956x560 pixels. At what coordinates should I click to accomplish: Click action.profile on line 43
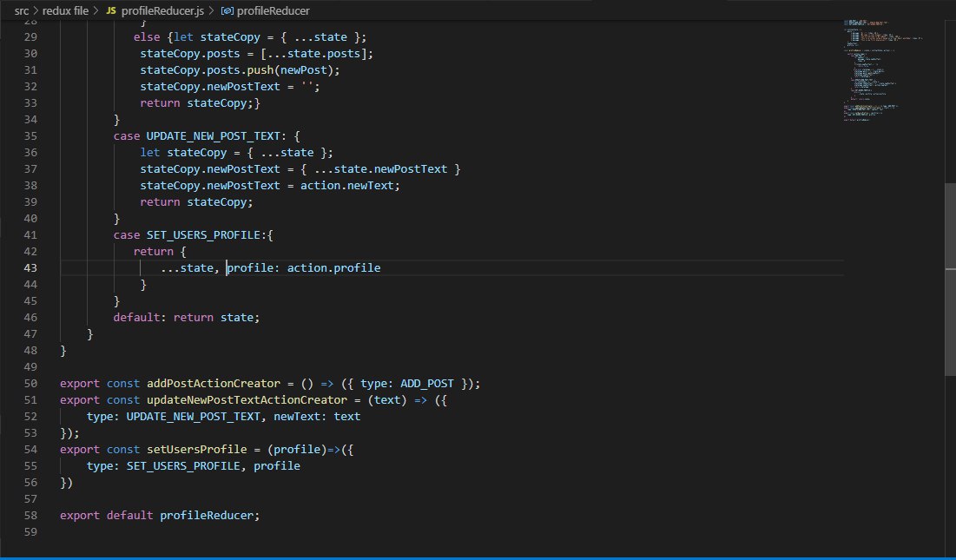tap(333, 267)
